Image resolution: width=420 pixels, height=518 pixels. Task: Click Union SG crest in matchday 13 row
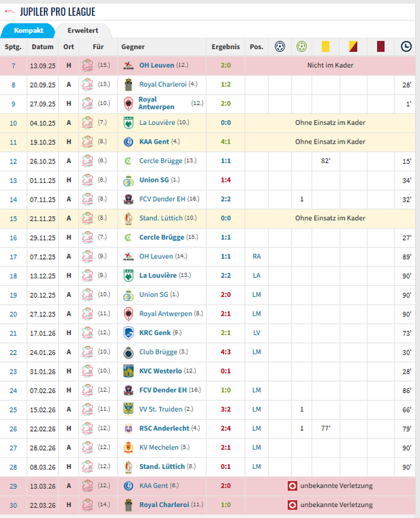[x=128, y=180]
